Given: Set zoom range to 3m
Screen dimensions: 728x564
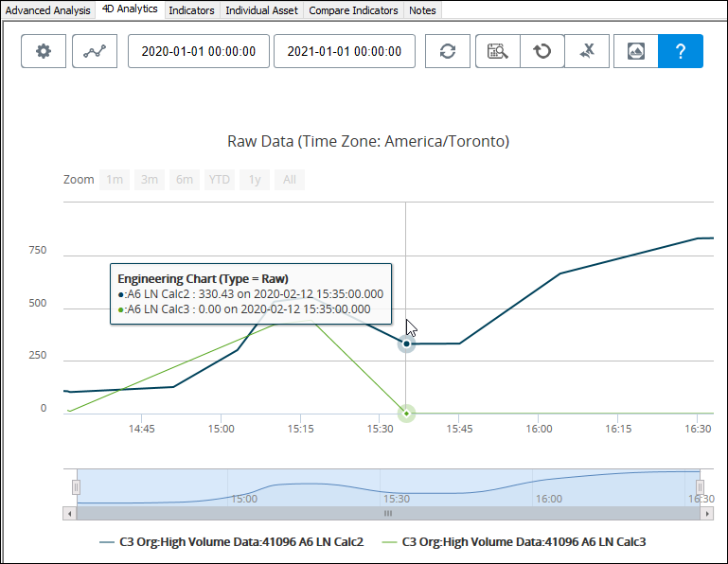Looking at the screenshot, I should pos(150,180).
